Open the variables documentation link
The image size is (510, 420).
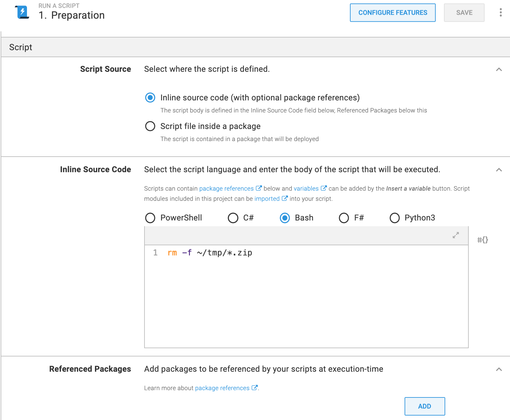306,188
